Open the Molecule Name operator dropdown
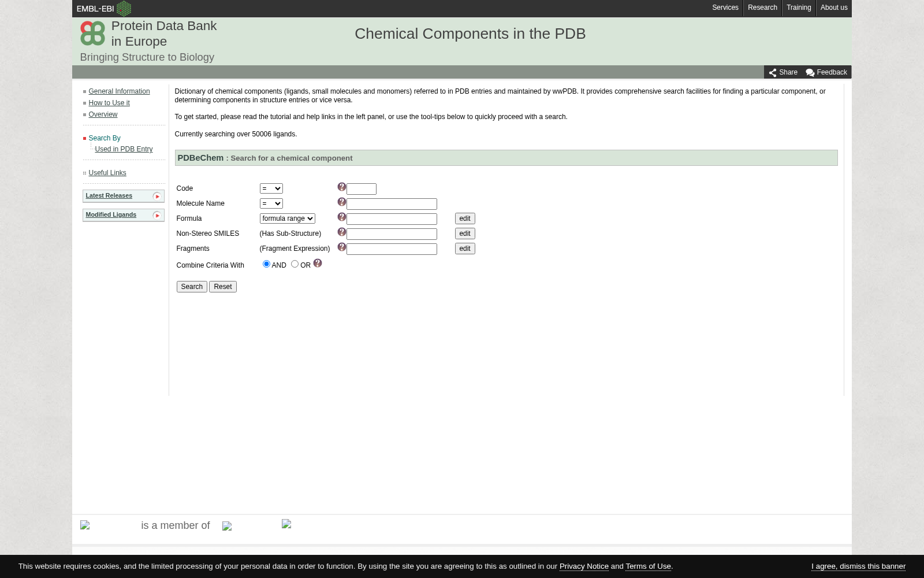The width and height of the screenshot is (924, 578). [271, 203]
